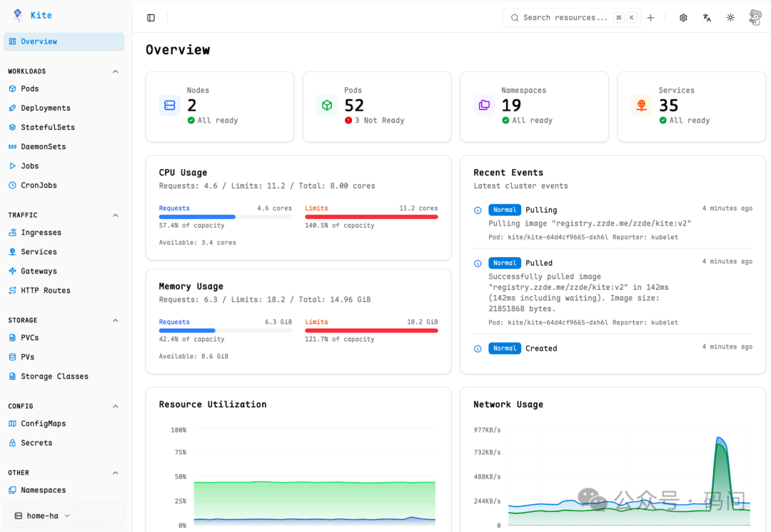Collapse the WORKLOADS section
The width and height of the screenshot is (771, 532).
pos(116,71)
